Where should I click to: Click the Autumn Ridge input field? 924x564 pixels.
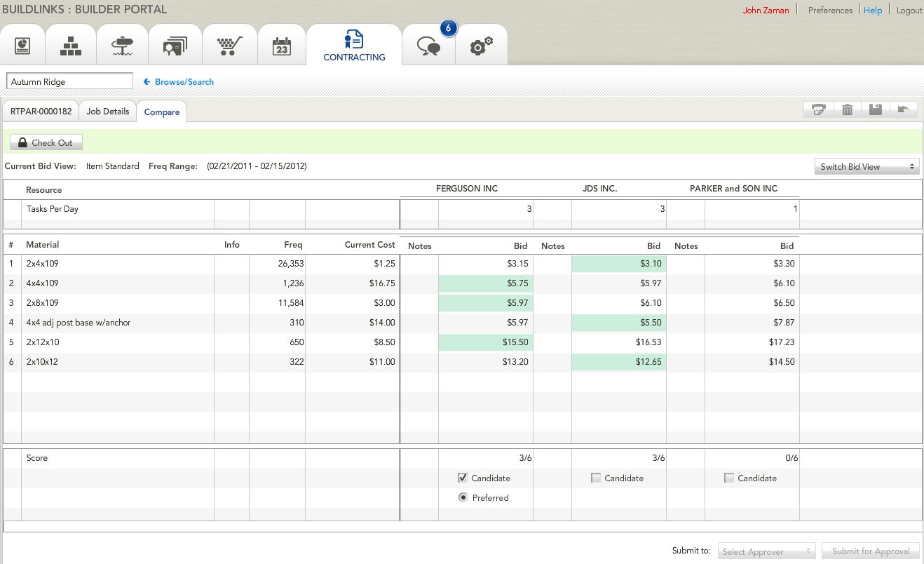click(69, 81)
